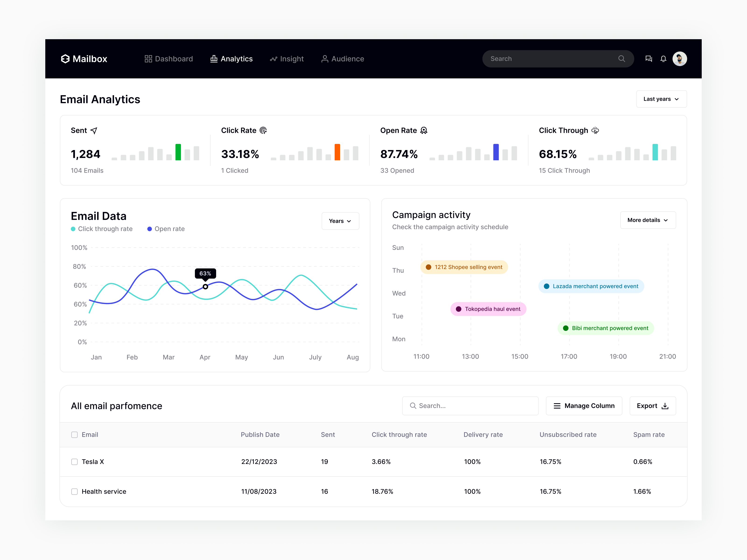
Task: Click the Open Rate badge icon
Action: coord(424,130)
